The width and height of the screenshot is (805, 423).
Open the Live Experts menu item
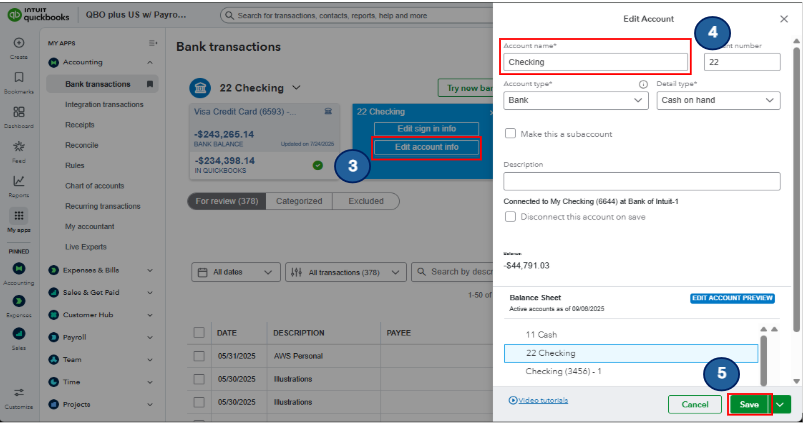(x=86, y=247)
